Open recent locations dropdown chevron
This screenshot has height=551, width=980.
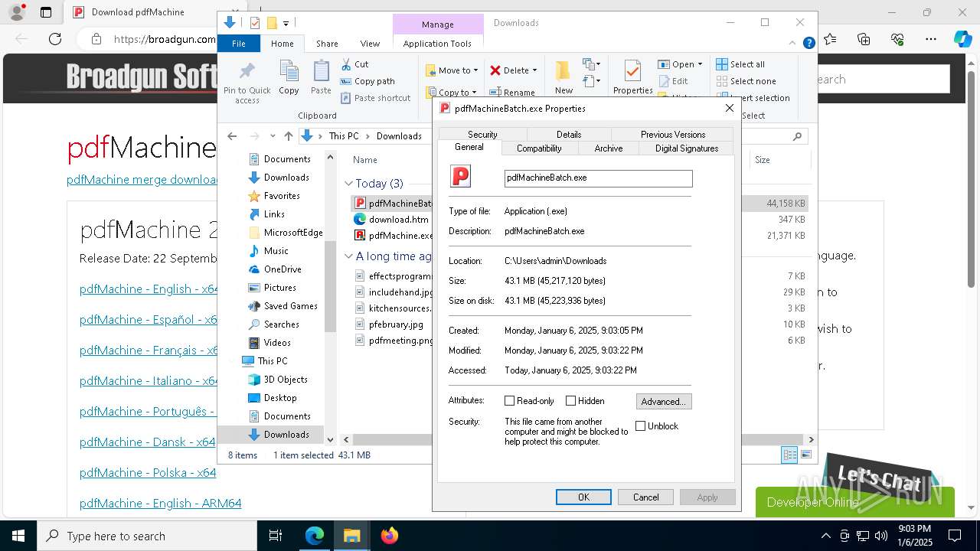point(272,136)
